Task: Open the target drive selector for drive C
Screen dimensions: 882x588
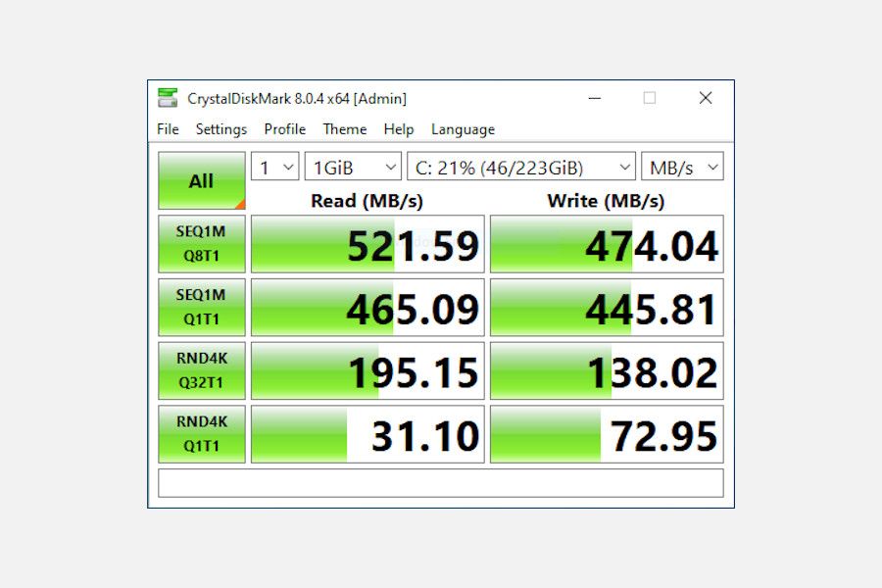Action: tap(522, 167)
